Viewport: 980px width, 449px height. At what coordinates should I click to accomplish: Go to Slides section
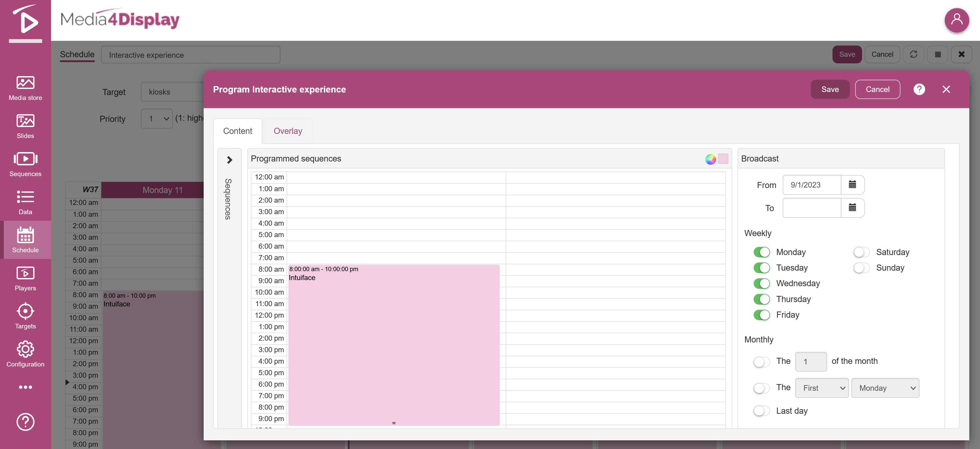coord(25,126)
